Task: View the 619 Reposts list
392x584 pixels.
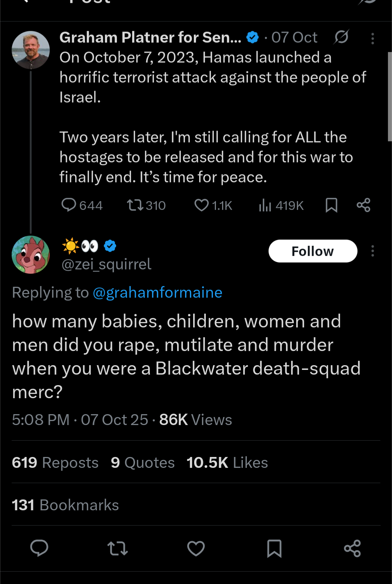Action: 55,463
